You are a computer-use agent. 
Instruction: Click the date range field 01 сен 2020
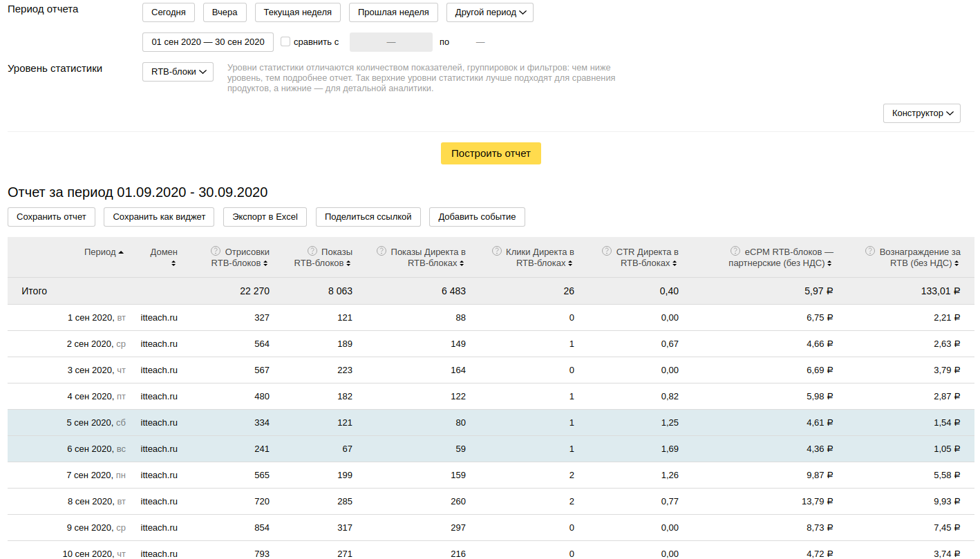[207, 42]
